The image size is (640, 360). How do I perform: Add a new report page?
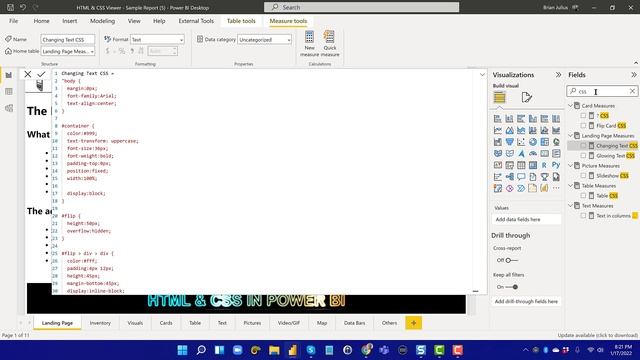(413, 323)
